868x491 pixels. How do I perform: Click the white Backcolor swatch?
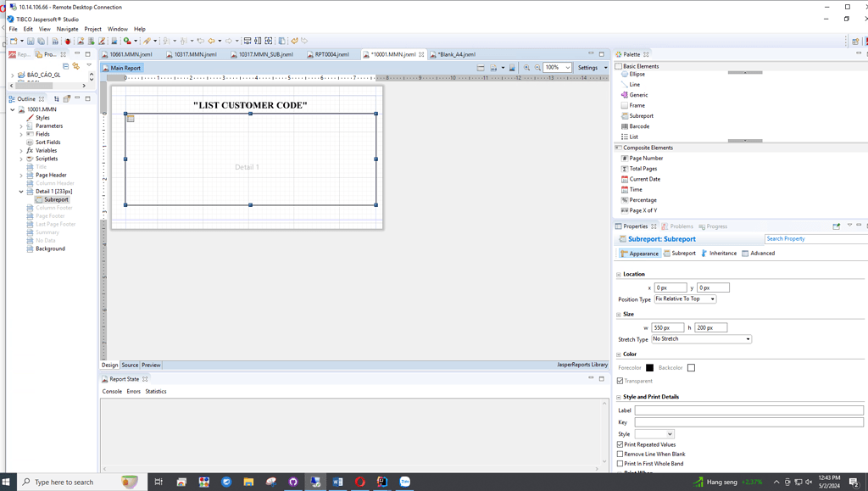691,367
